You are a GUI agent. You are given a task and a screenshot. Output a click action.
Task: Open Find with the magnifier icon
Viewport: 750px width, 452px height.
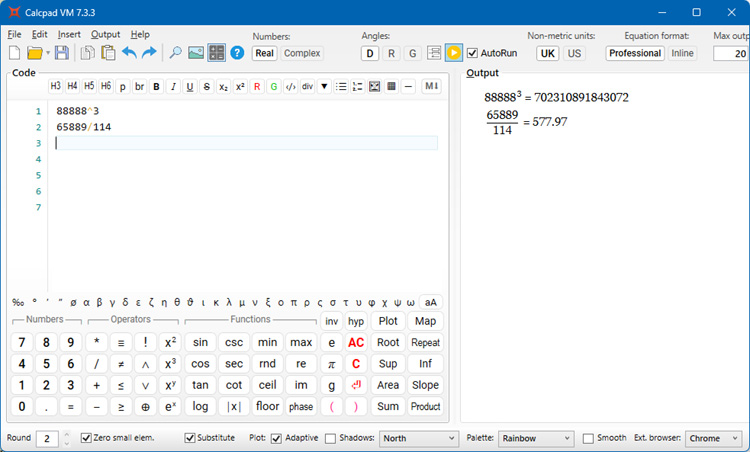[176, 53]
